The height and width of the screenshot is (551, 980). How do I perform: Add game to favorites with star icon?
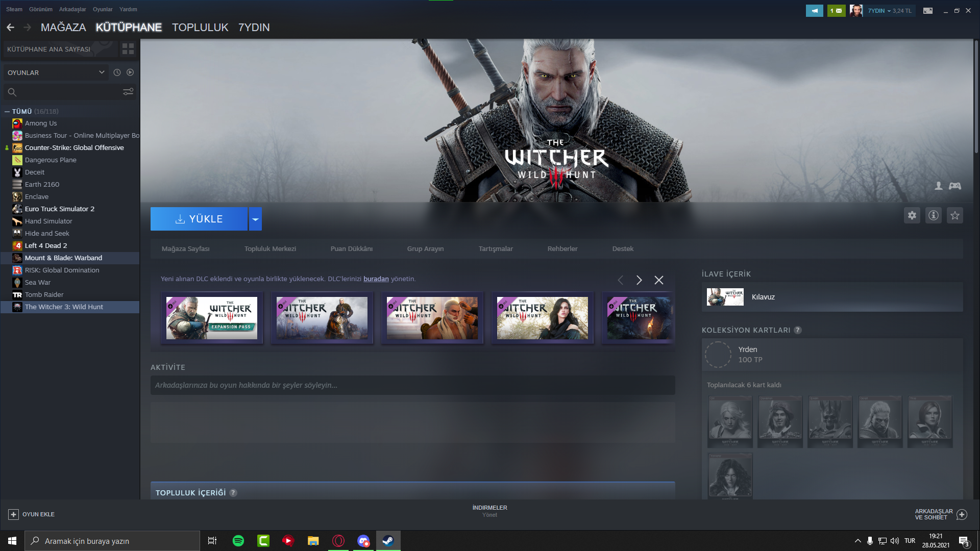click(x=954, y=215)
